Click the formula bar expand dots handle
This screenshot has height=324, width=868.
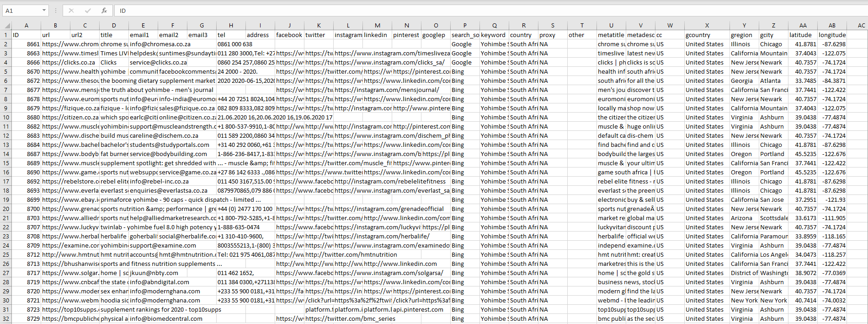[56, 11]
